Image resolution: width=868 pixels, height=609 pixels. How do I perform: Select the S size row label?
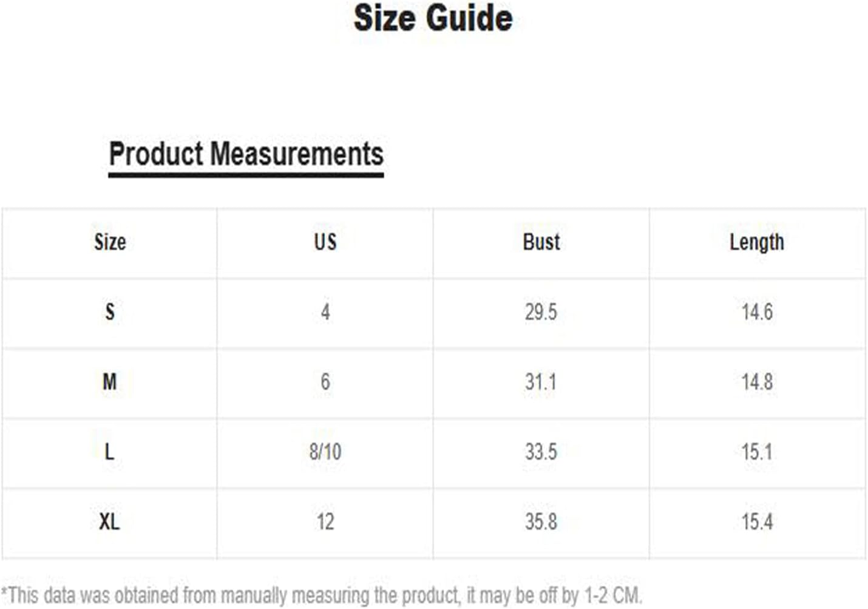(110, 312)
